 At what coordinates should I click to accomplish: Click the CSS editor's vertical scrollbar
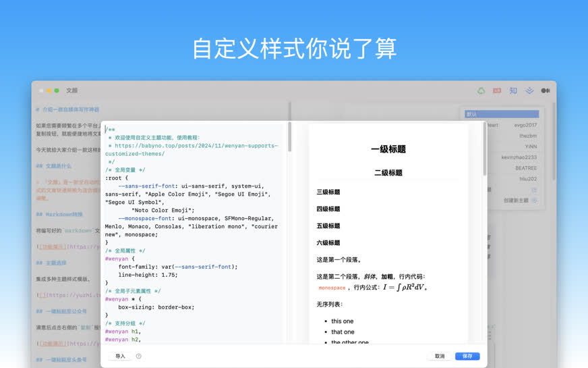click(289, 137)
